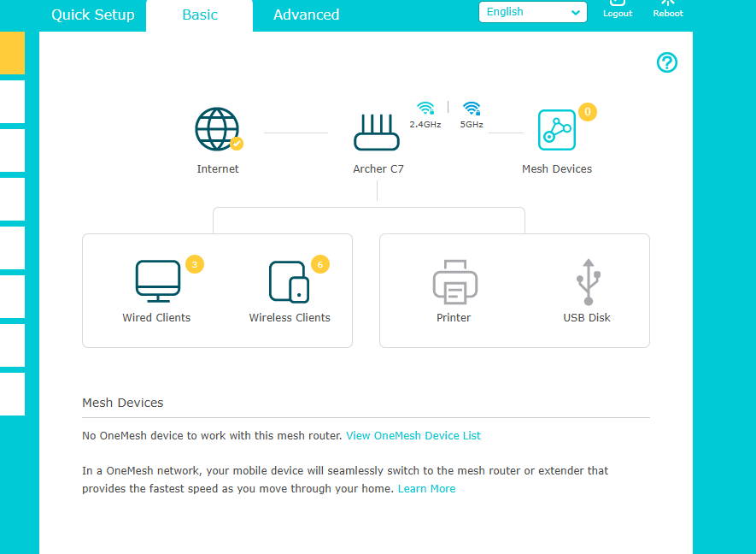
Task: Select the USB Disk icon
Action: coord(589,282)
